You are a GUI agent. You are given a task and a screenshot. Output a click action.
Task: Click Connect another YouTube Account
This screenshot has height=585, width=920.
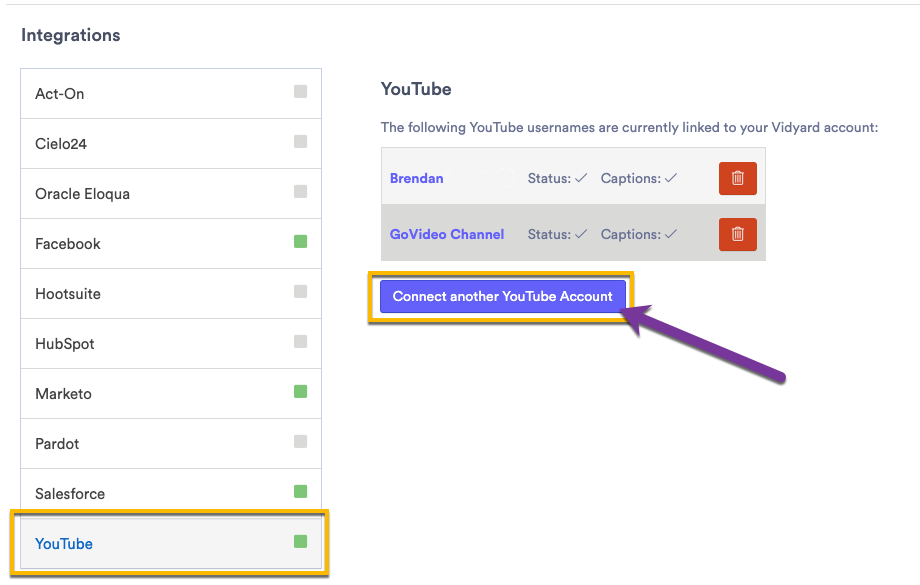coord(503,296)
